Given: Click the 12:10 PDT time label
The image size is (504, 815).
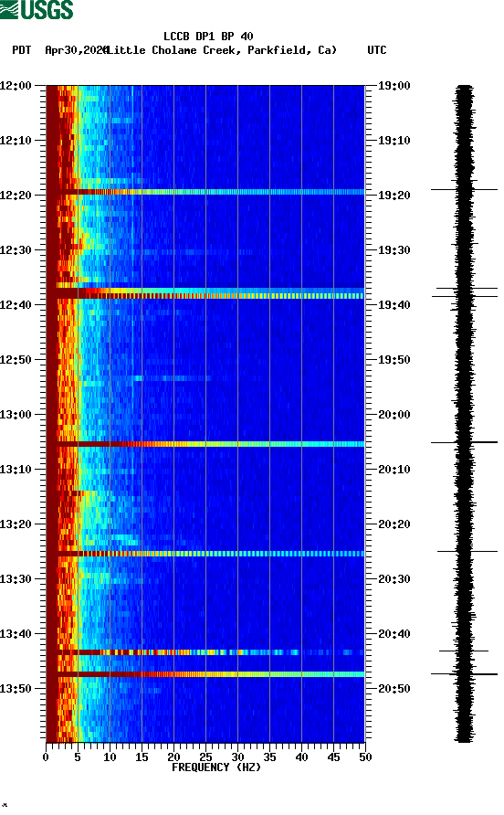Looking at the screenshot, I should click(x=16, y=141).
